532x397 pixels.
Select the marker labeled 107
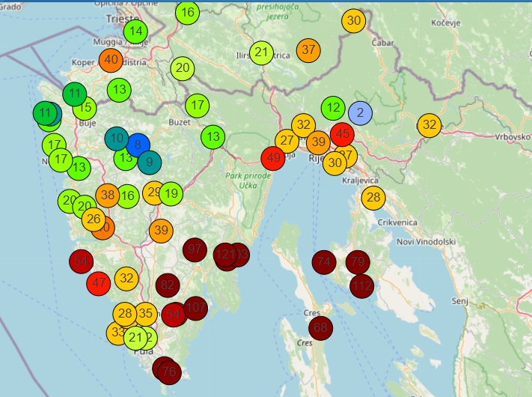tap(195, 307)
